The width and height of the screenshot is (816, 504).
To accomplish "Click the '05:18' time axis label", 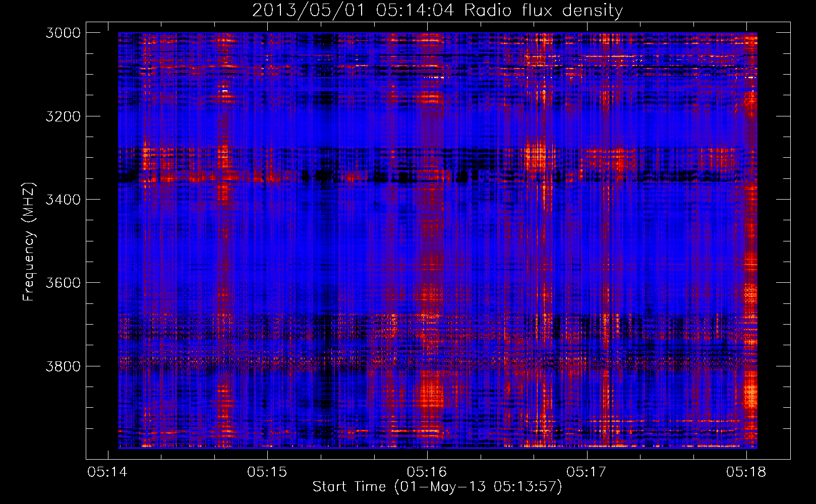I will (746, 472).
